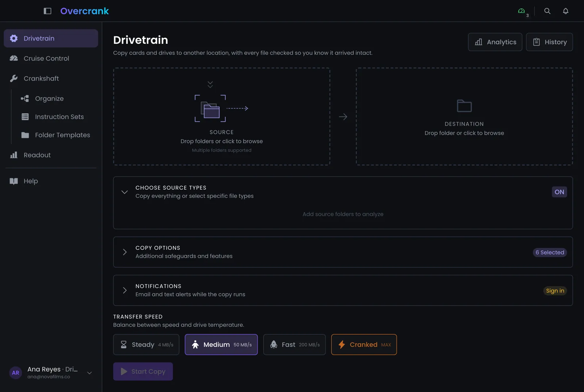
Task: Collapse the Choose Source Types section
Action: (124, 192)
